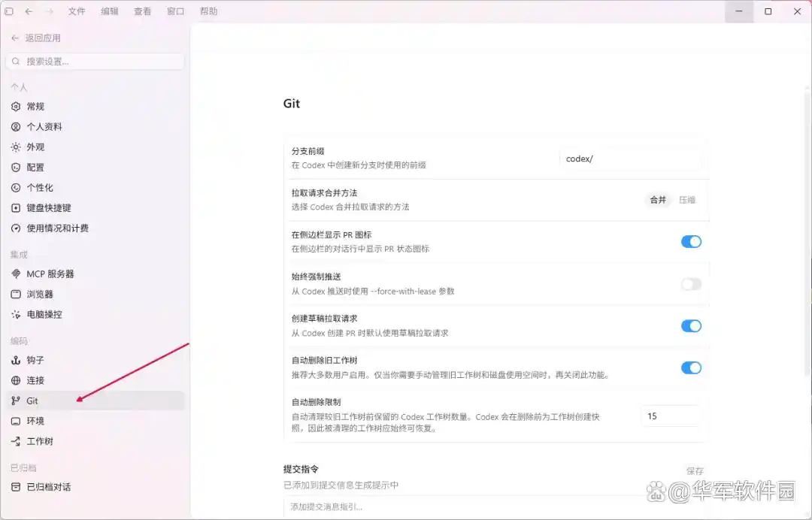Go back with the left arrow icon
The width and height of the screenshot is (812, 520).
pos(29,11)
